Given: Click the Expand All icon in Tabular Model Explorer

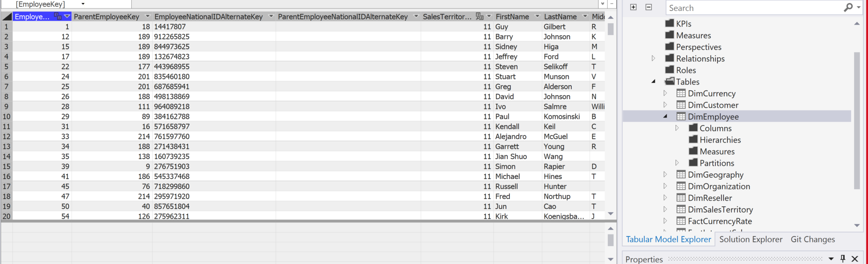Looking at the screenshot, I should tap(633, 7).
